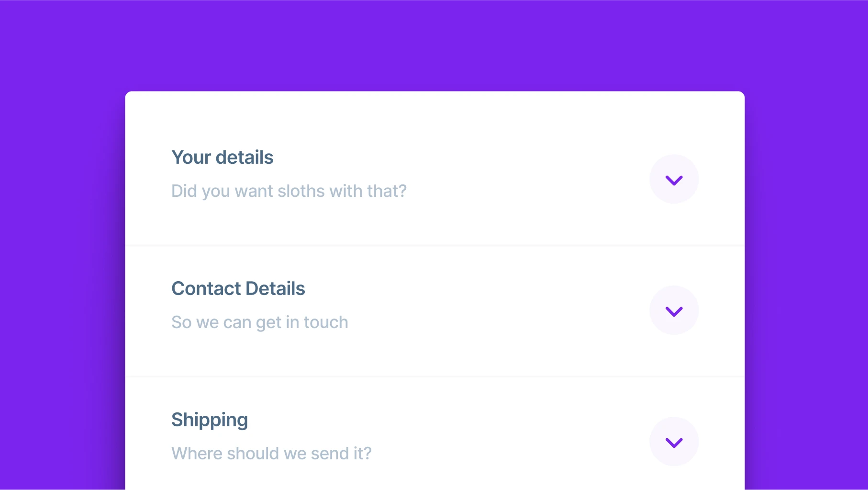Click the Shipping heading
Viewport: 868px width, 490px height.
(210, 420)
